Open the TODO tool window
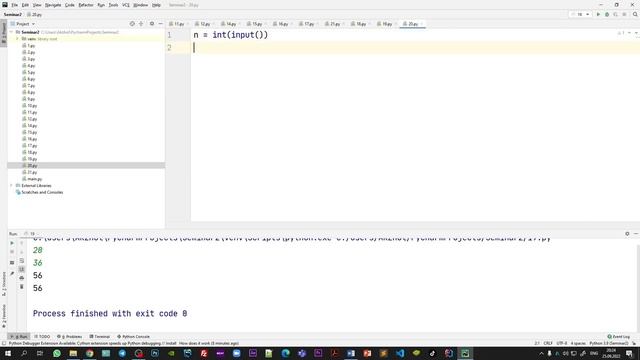 point(42,337)
